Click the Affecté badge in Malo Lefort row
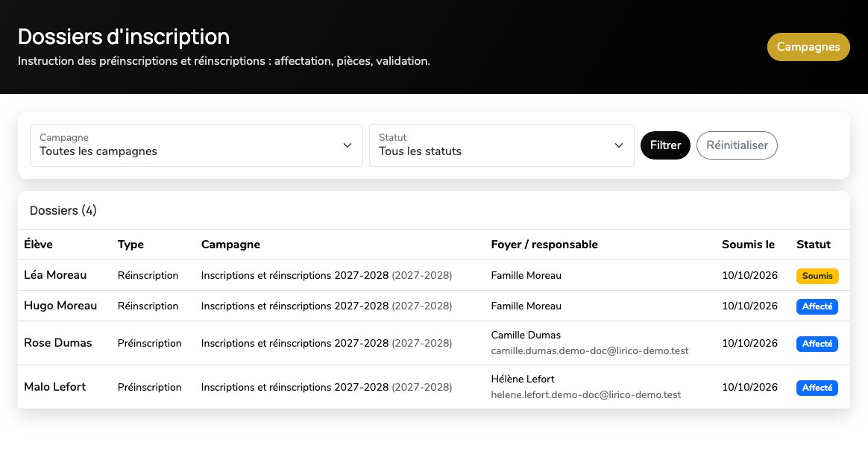Viewport: 868px width, 463px height. (x=817, y=388)
